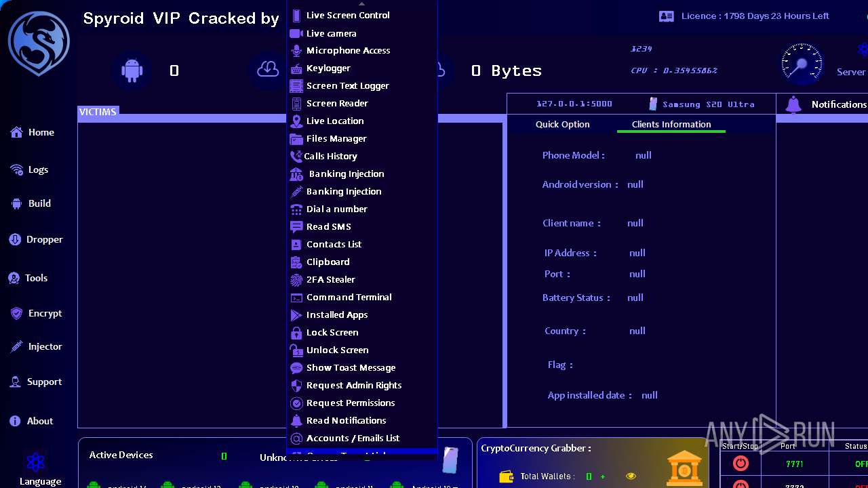Viewport: 868px width, 488px height.
Task: Click the Request Admin Rights shield icon
Action: click(x=296, y=386)
